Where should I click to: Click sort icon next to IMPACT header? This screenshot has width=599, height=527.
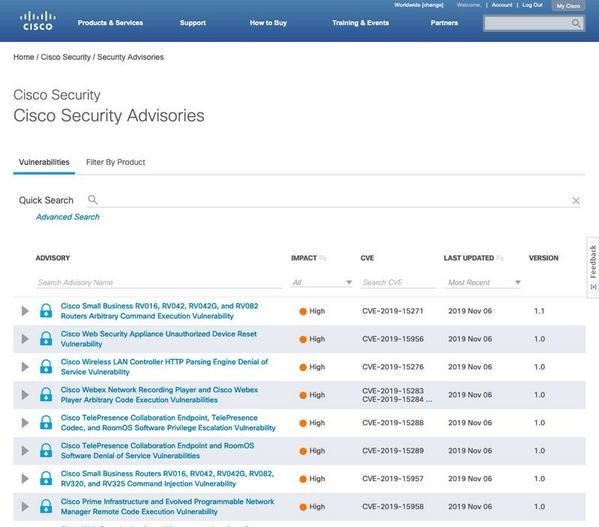point(323,258)
